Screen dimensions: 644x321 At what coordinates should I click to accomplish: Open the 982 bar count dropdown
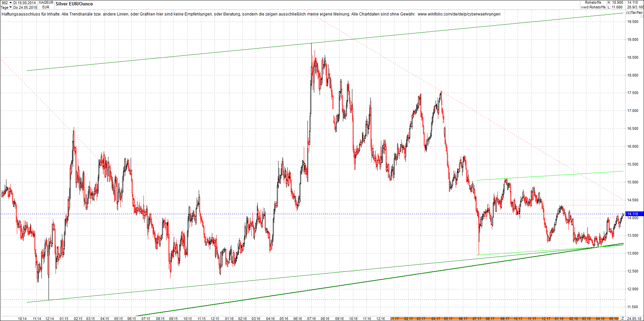[x=6, y=3]
